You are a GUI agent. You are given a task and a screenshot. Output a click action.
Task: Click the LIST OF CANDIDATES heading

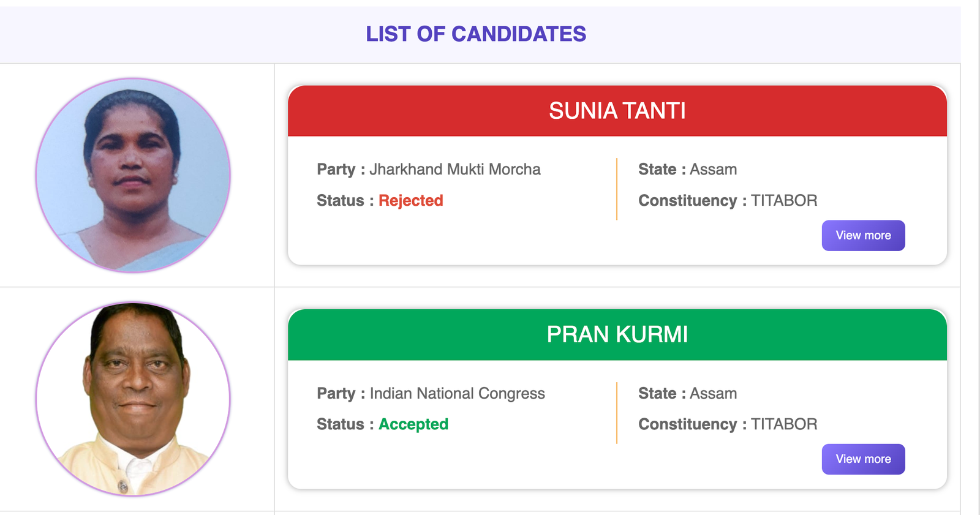click(x=476, y=34)
